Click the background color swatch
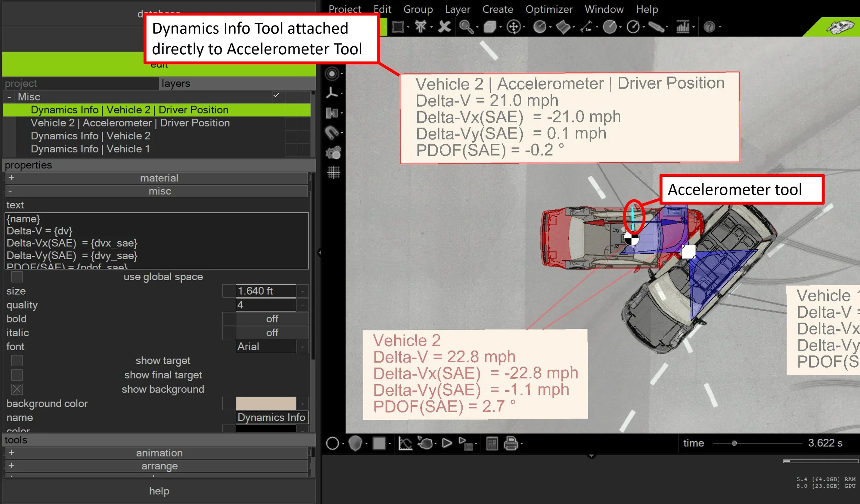 (x=265, y=403)
